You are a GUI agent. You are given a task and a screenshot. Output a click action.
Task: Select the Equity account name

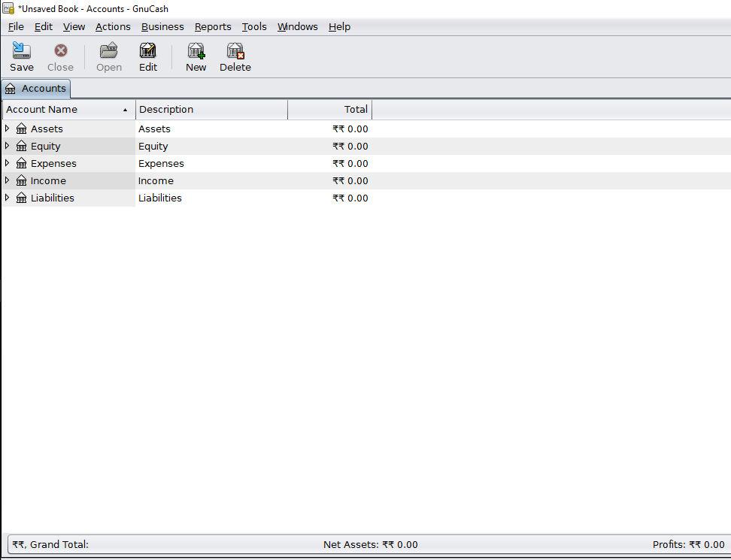pos(46,146)
